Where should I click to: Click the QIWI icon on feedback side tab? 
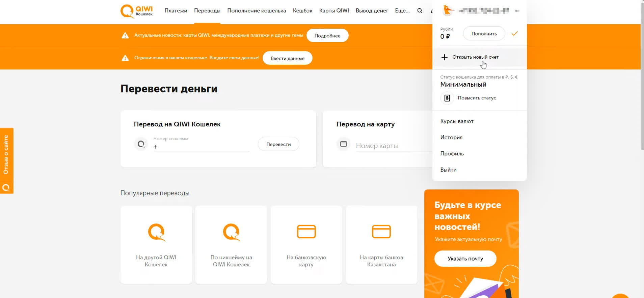tap(6, 187)
